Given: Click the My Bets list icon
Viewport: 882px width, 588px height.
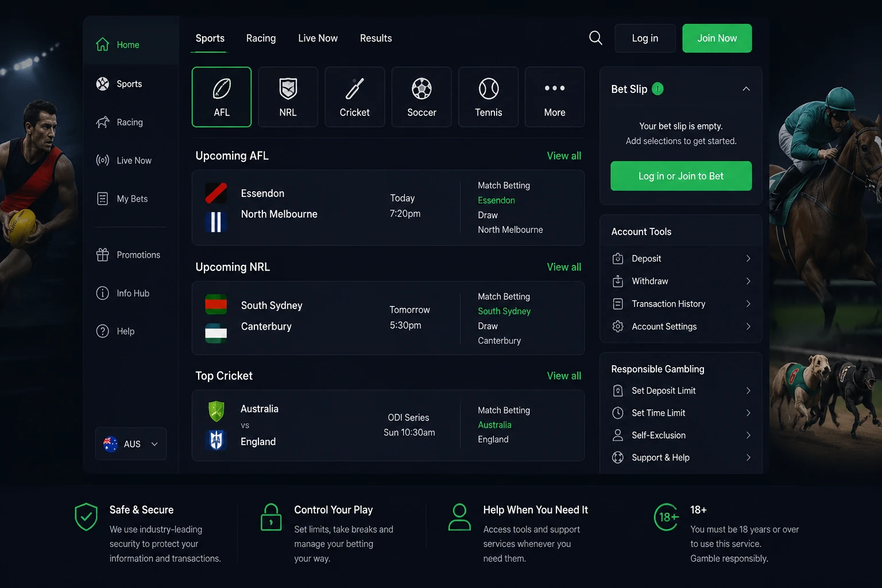Looking at the screenshot, I should 102,199.
